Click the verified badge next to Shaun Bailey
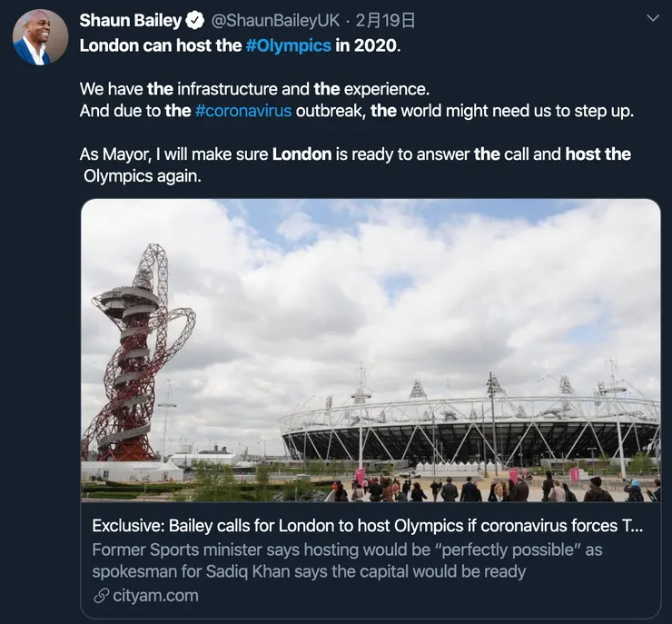Screen dimensions: 672x624 pos(195,21)
